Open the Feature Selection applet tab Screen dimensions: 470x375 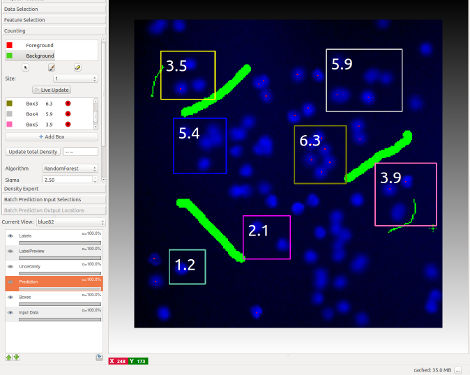click(54, 20)
